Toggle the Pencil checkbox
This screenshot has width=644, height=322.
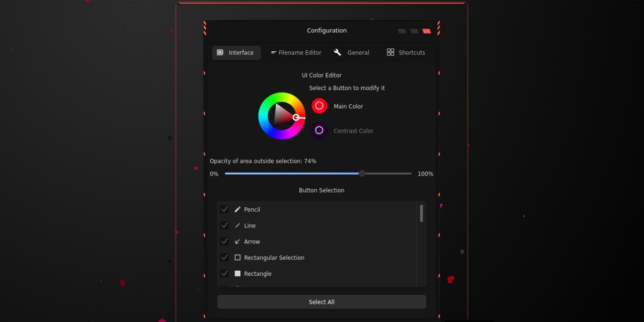(x=224, y=209)
